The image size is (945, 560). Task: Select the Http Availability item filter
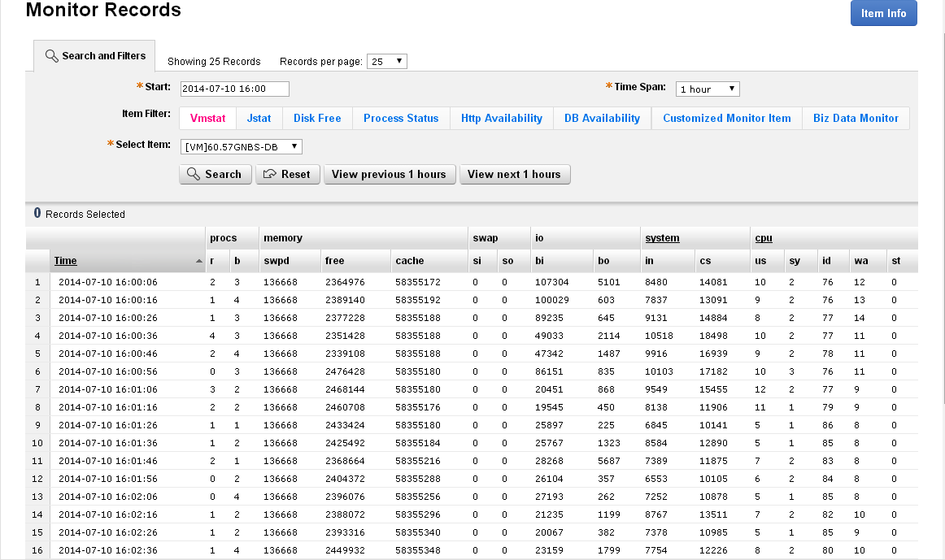(502, 118)
